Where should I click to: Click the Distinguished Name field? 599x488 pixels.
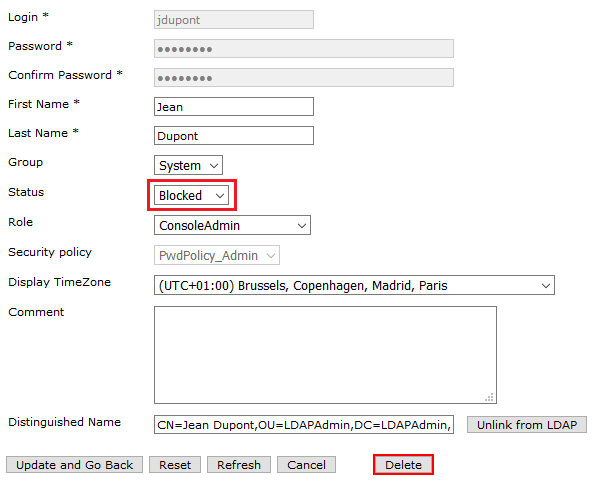pos(304,425)
